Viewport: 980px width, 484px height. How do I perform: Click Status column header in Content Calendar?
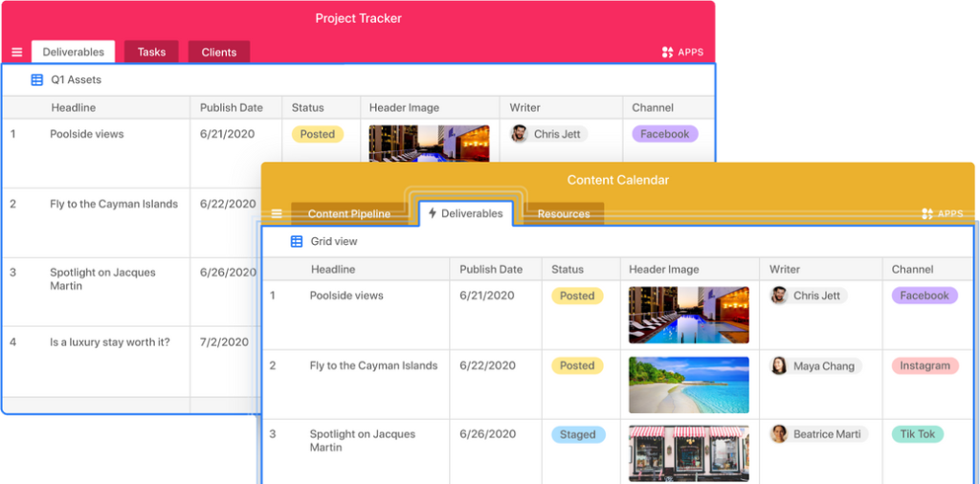568,269
